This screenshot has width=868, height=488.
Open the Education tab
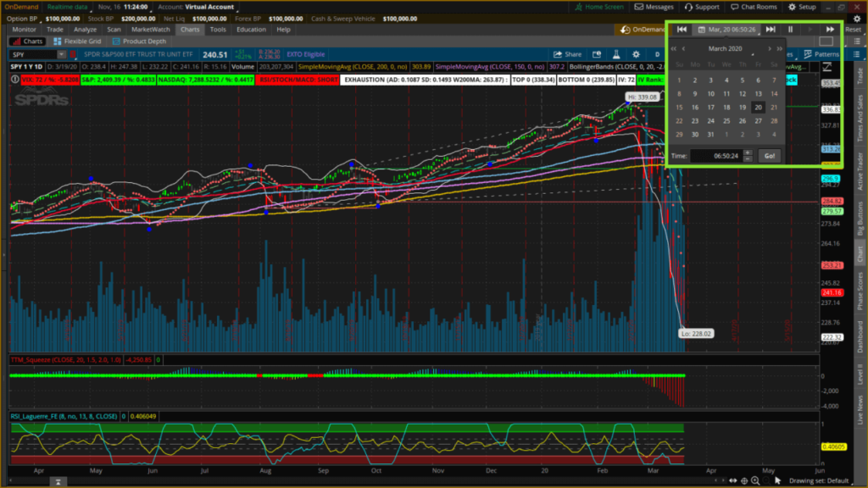251,30
